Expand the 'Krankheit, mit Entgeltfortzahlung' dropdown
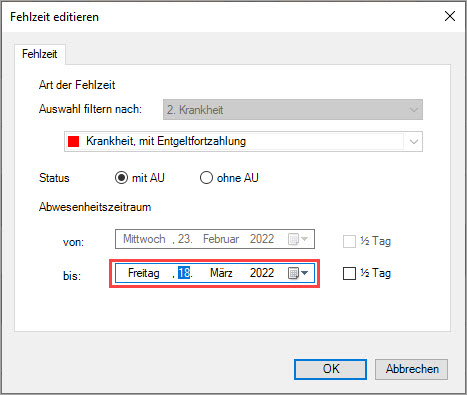The width and height of the screenshot is (467, 395). point(414,142)
